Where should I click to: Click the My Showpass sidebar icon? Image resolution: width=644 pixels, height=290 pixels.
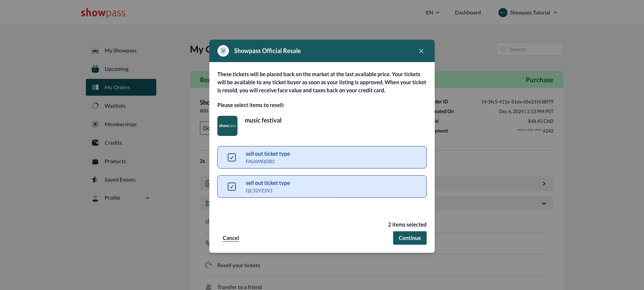pyautogui.click(x=95, y=50)
